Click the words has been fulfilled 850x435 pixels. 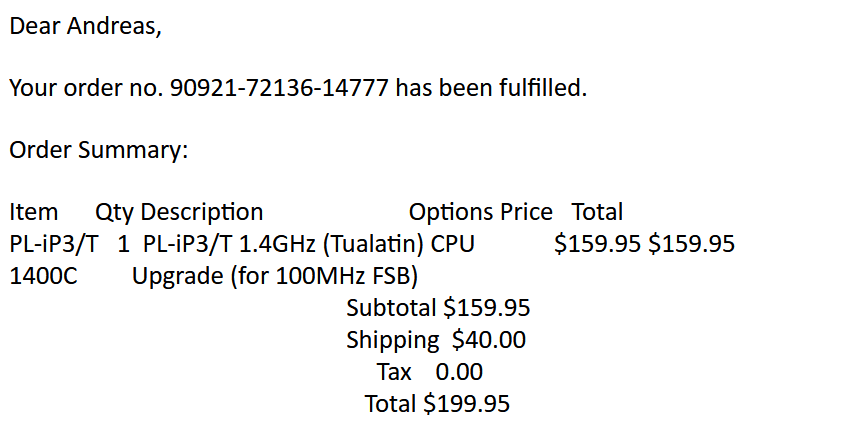point(491,88)
